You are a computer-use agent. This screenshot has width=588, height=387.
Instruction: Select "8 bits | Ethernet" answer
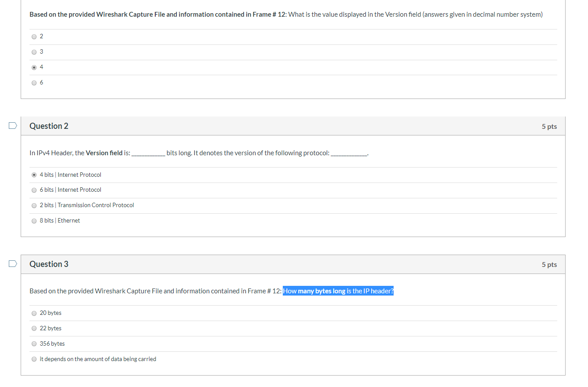click(x=34, y=221)
